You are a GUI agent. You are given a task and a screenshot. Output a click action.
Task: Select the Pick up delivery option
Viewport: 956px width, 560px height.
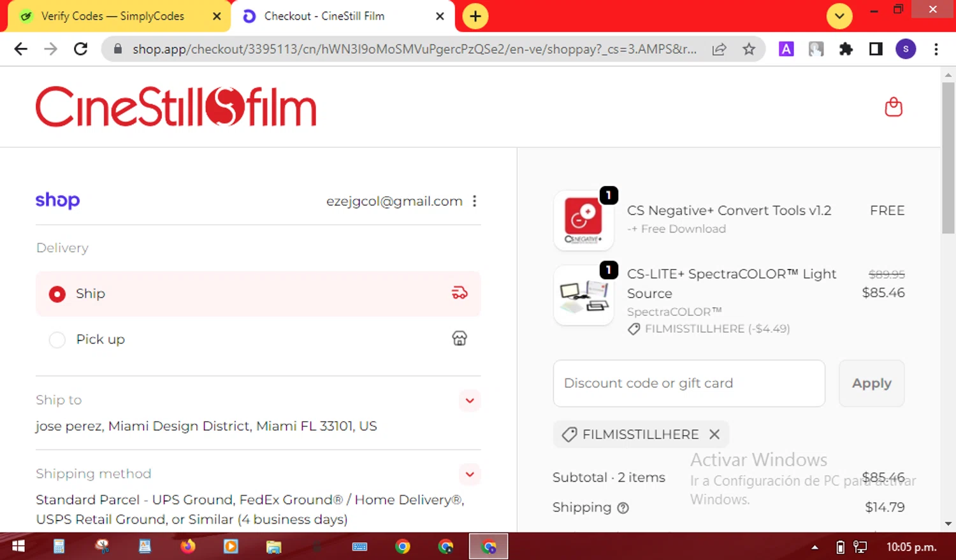click(258, 339)
